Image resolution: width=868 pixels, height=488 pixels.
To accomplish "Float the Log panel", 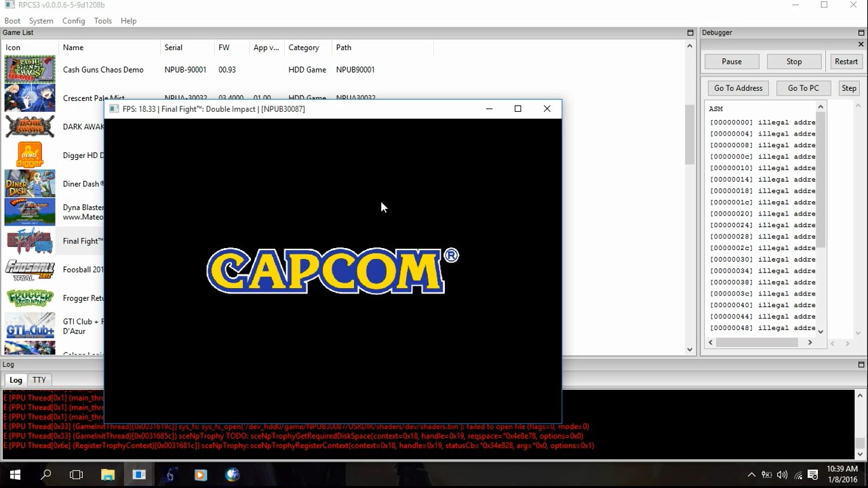I will pos(861,365).
